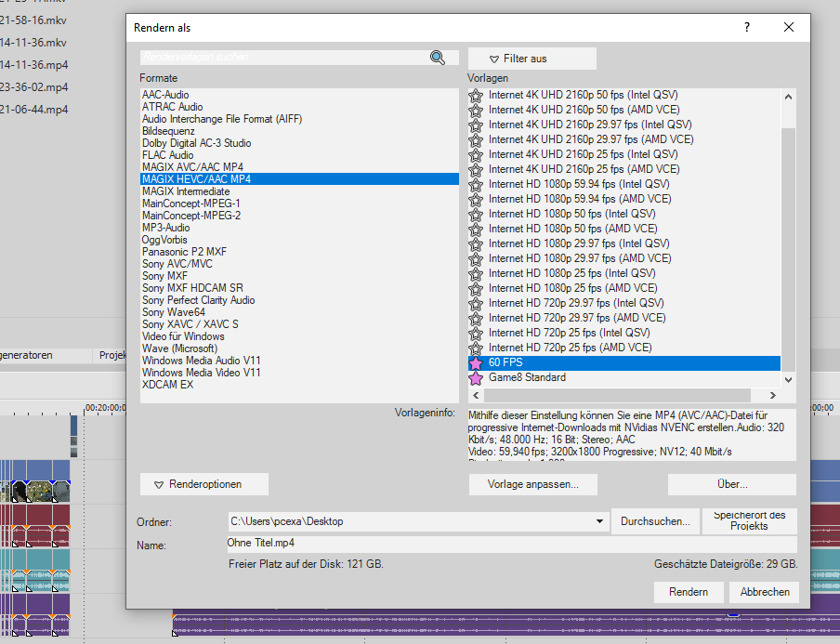
Task: Expand the Renderoptionen section
Action: 203,484
